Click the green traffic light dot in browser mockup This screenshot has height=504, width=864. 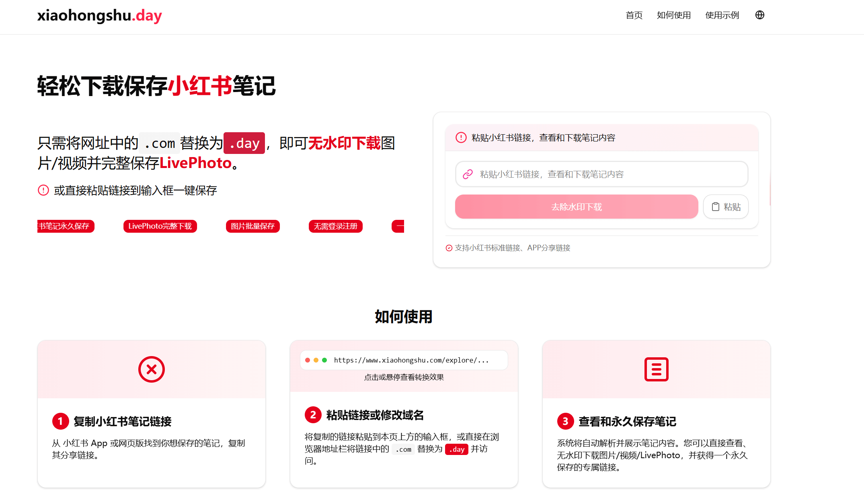(324, 360)
